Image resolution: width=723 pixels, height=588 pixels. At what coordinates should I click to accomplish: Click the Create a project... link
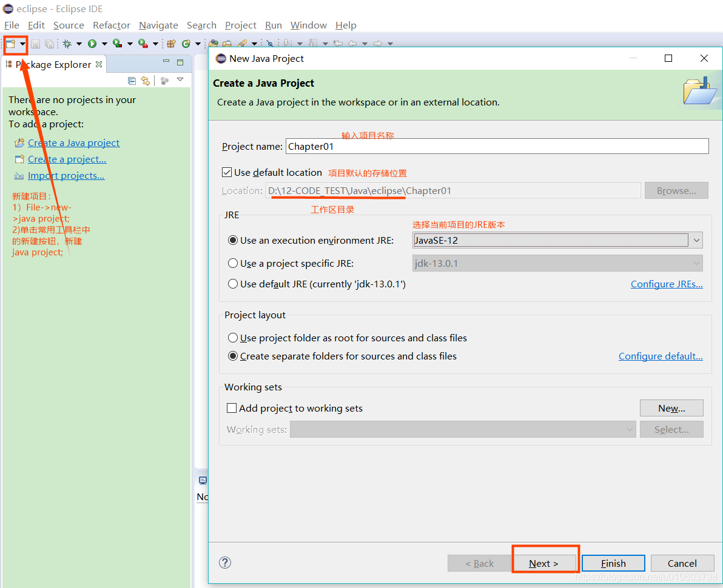click(x=67, y=159)
